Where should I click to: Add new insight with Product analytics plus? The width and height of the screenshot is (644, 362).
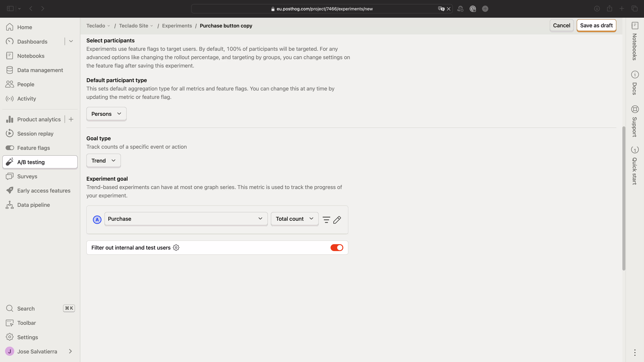71,119
